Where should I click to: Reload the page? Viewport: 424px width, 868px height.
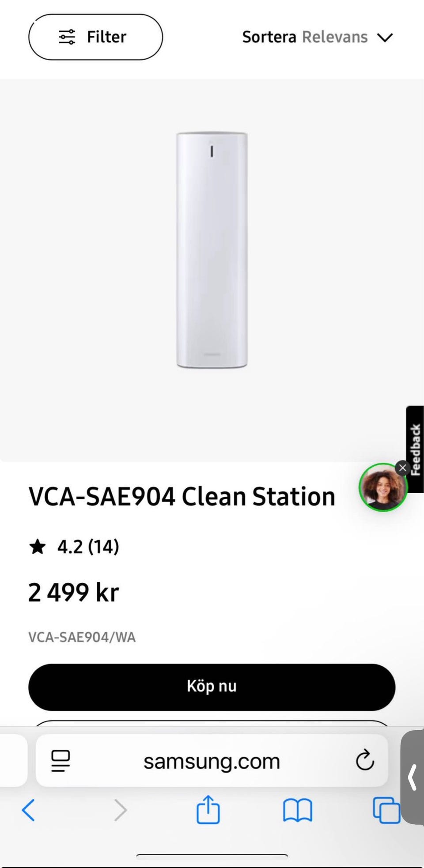pyautogui.click(x=365, y=760)
